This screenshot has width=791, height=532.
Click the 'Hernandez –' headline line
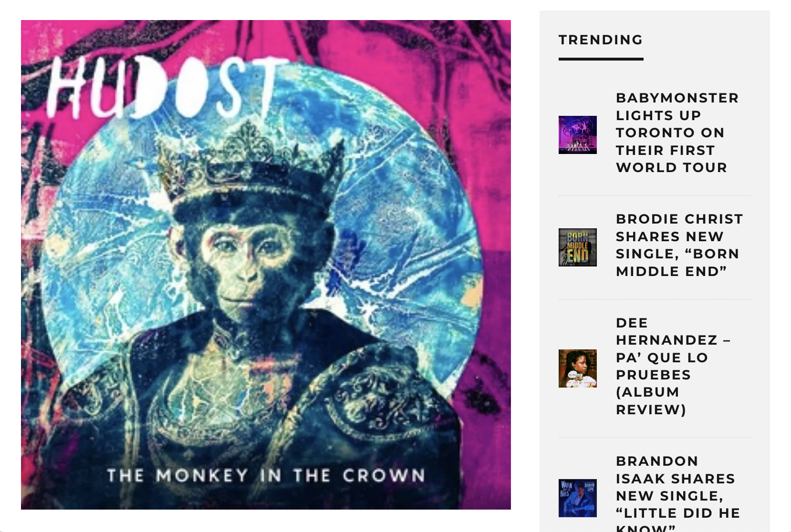point(673,340)
